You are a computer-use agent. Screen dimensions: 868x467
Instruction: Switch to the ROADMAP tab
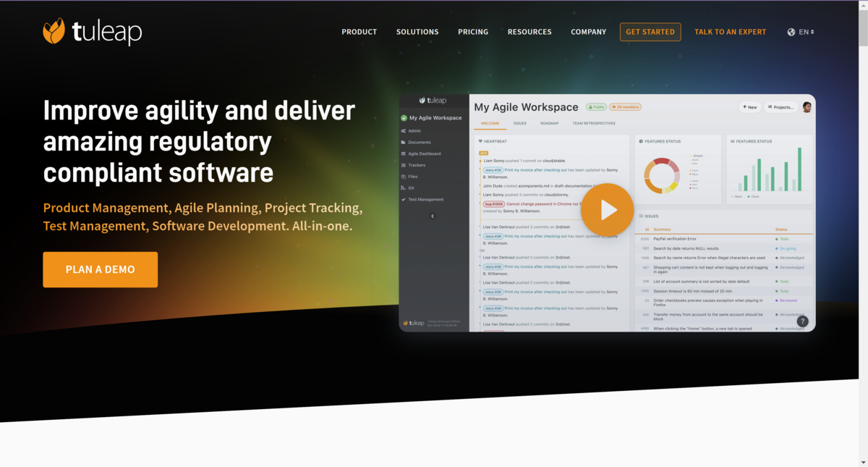coord(550,124)
